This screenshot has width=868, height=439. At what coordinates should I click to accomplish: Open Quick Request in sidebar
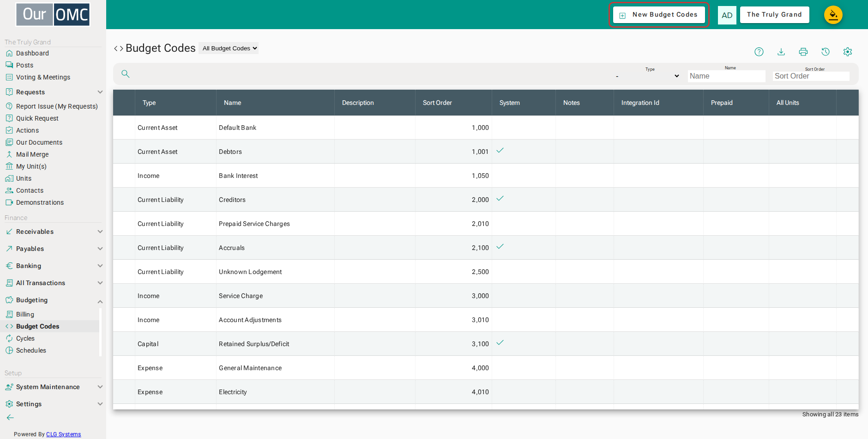click(x=37, y=118)
